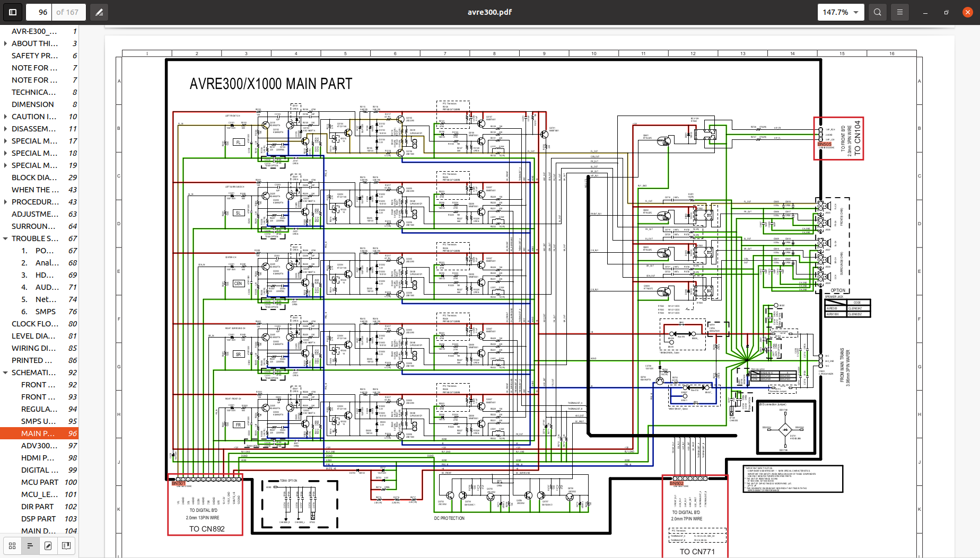
Task: Switch sidebar to annotations view
Action: click(x=48, y=545)
